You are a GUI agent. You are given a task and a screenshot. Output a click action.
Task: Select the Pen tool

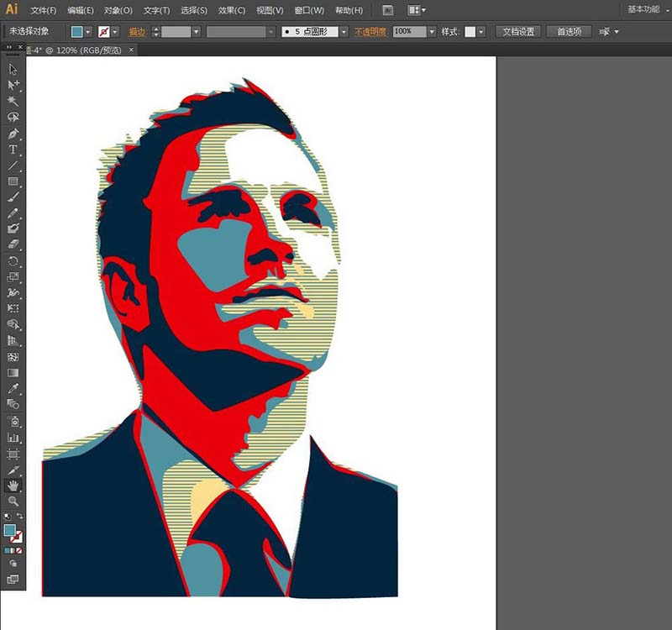tap(13, 134)
